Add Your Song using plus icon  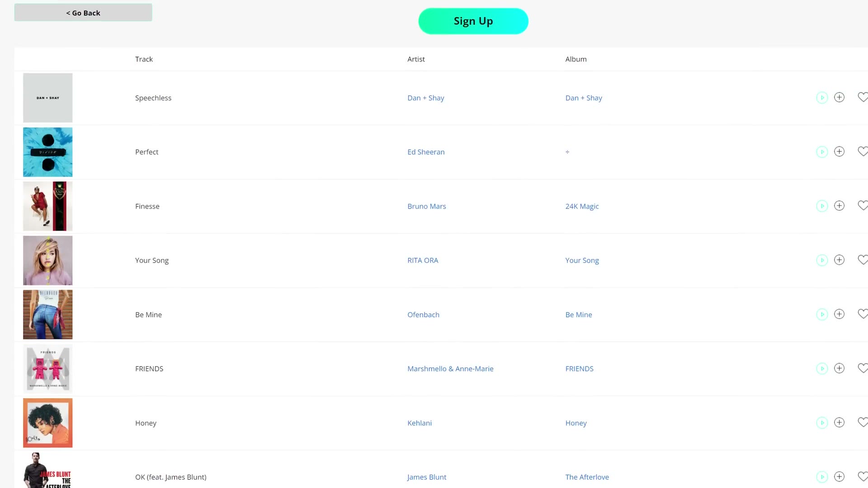[839, 260]
